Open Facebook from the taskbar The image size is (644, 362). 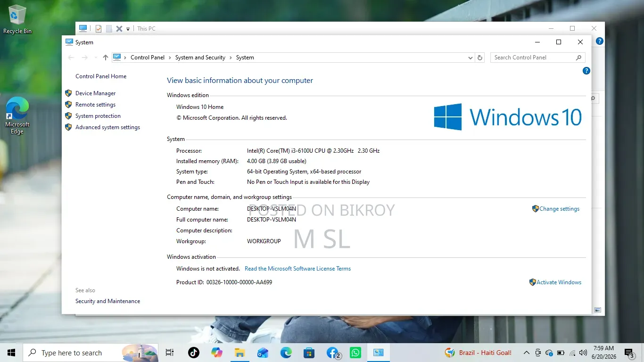(333, 353)
